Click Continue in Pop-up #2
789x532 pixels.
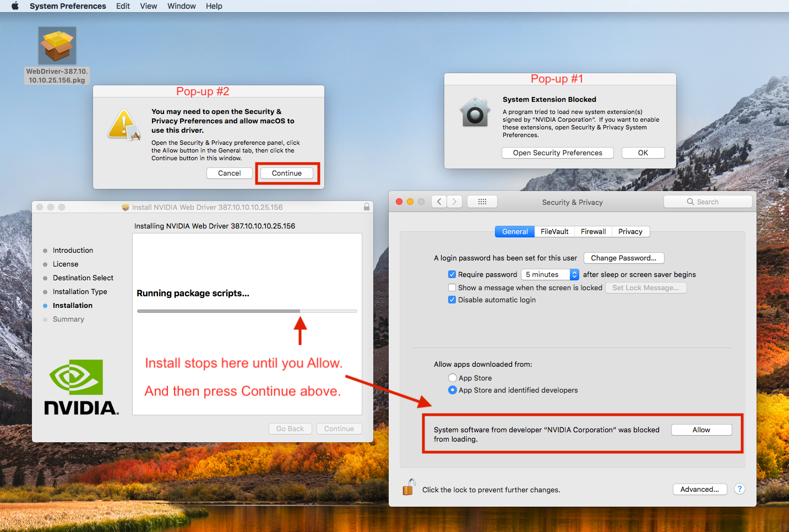[x=287, y=173]
